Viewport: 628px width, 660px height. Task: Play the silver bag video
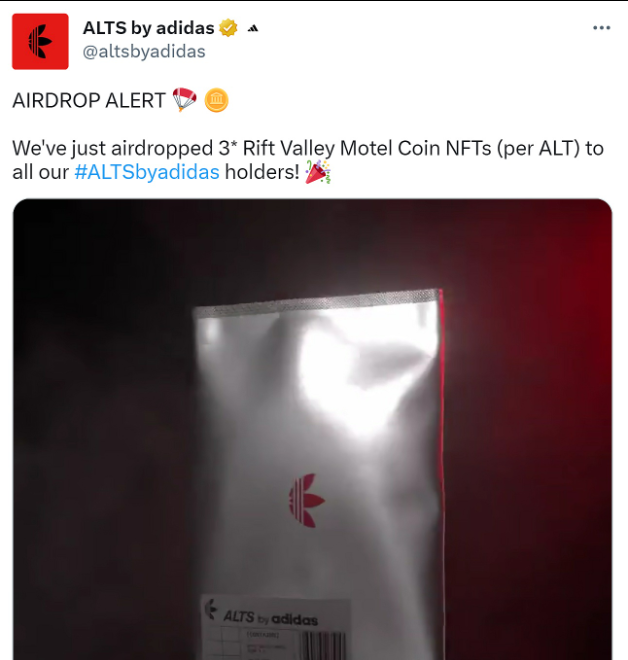pos(312,429)
